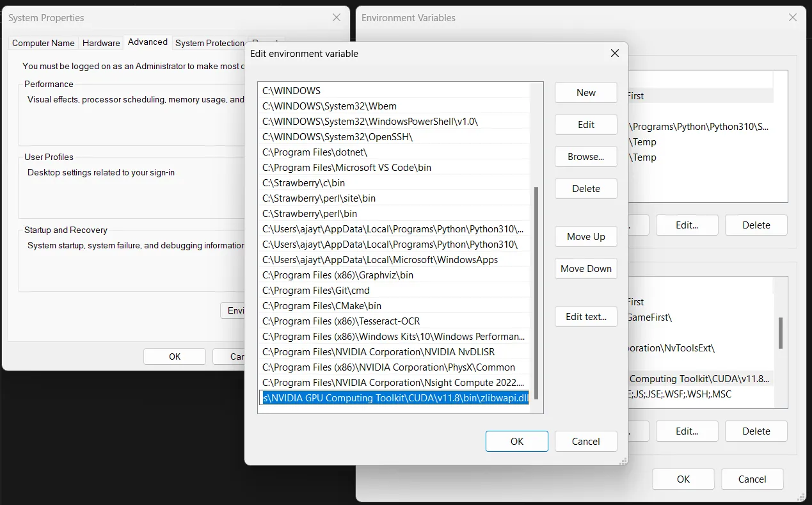Select the Graphviz\bin path entry
The image size is (812, 505).
point(395,275)
